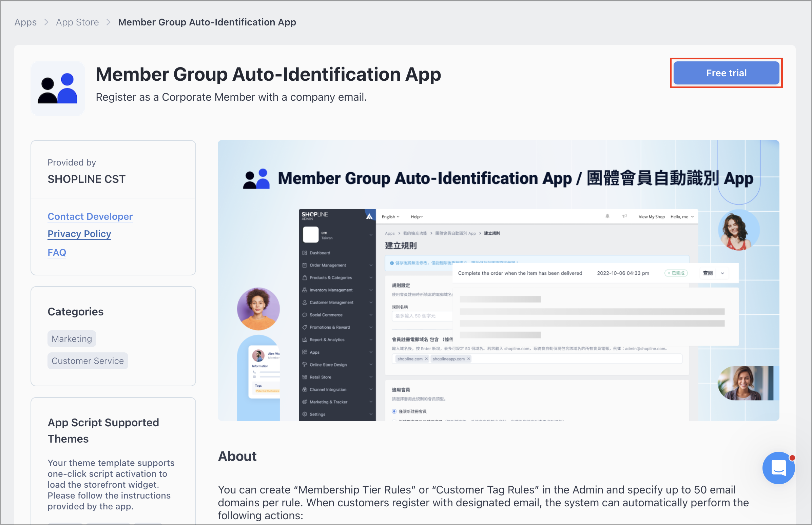Expand Order Management chevron in banner sidebar
Screen dimensions: 812x525
(x=371, y=265)
